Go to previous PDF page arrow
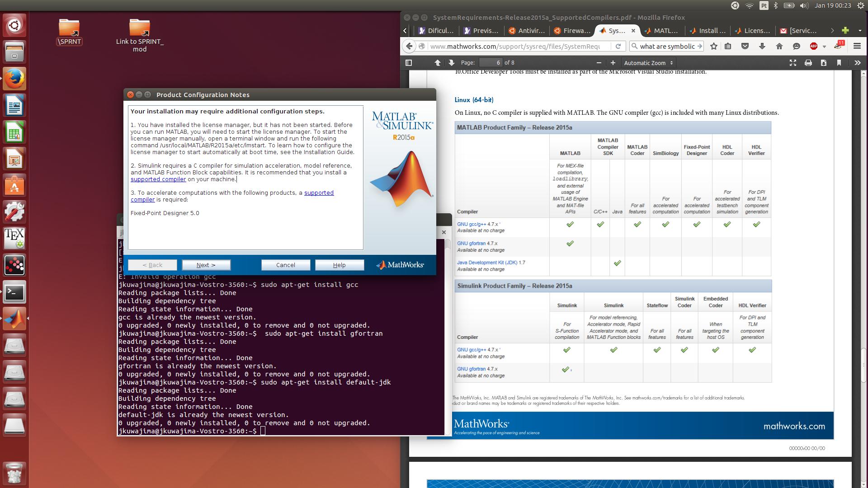Screen dimensions: 868x488 [437, 63]
